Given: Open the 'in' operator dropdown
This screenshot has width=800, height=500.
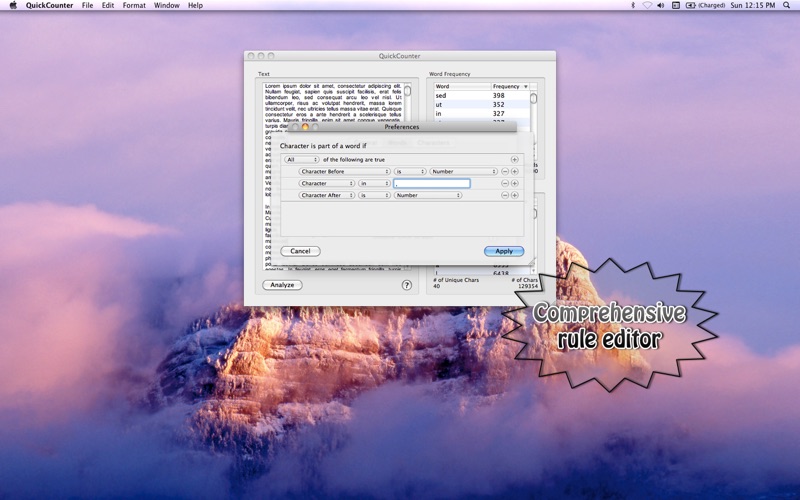Looking at the screenshot, I should 374,183.
